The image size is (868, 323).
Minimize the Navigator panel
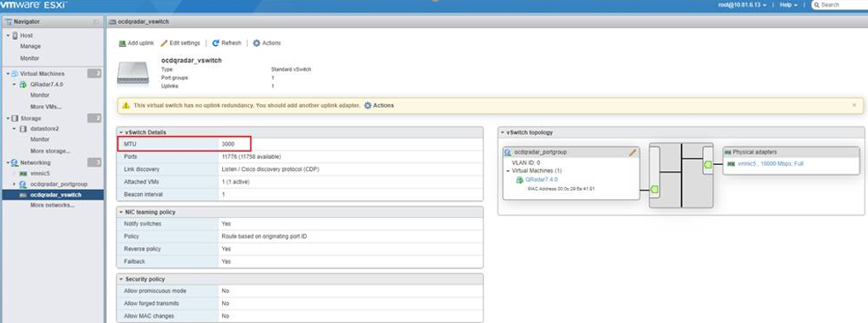click(97, 21)
